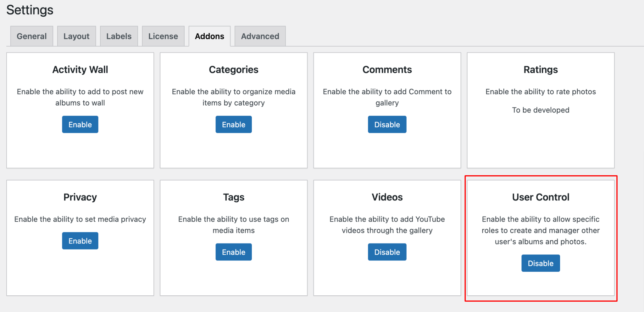Click the Ratings card title
Viewport: 644px width, 312px height.
point(540,69)
